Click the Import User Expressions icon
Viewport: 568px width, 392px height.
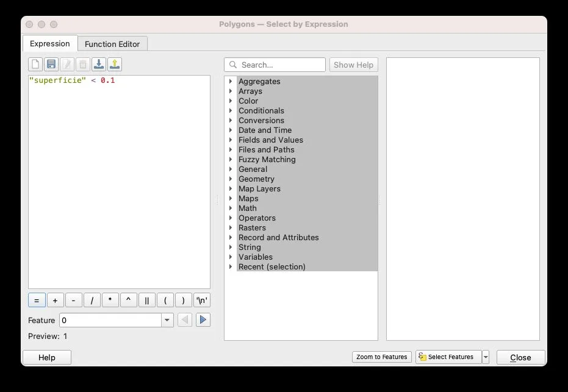[x=99, y=65]
